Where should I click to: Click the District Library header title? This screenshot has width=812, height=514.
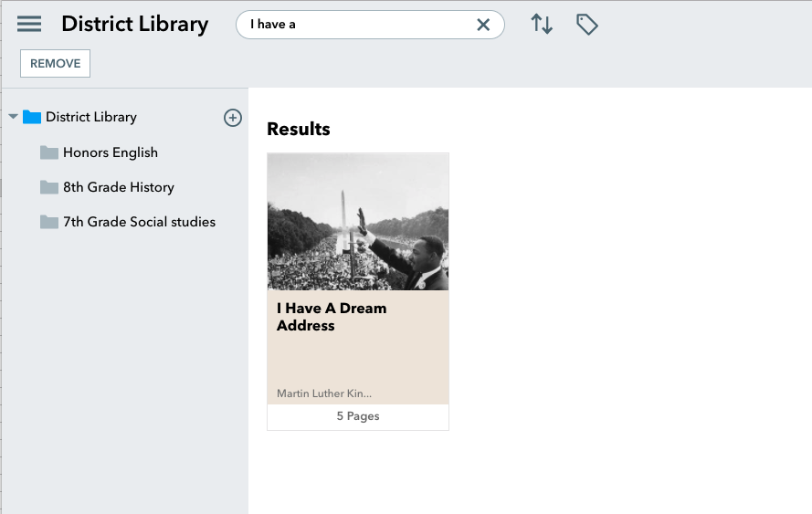[134, 25]
